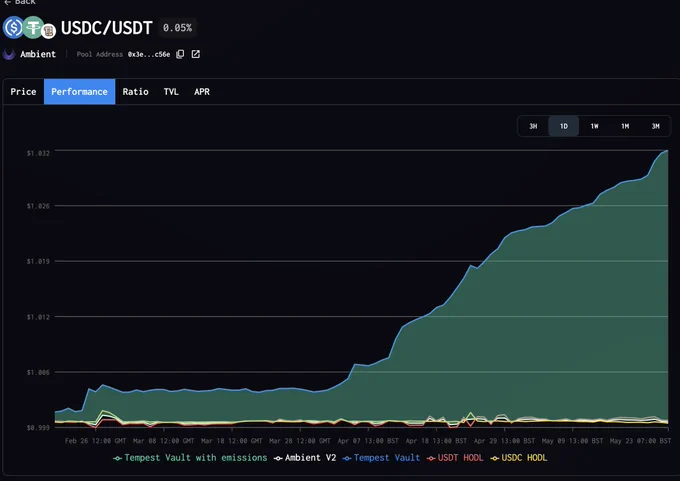Set chart interval to 3M

pyautogui.click(x=655, y=126)
